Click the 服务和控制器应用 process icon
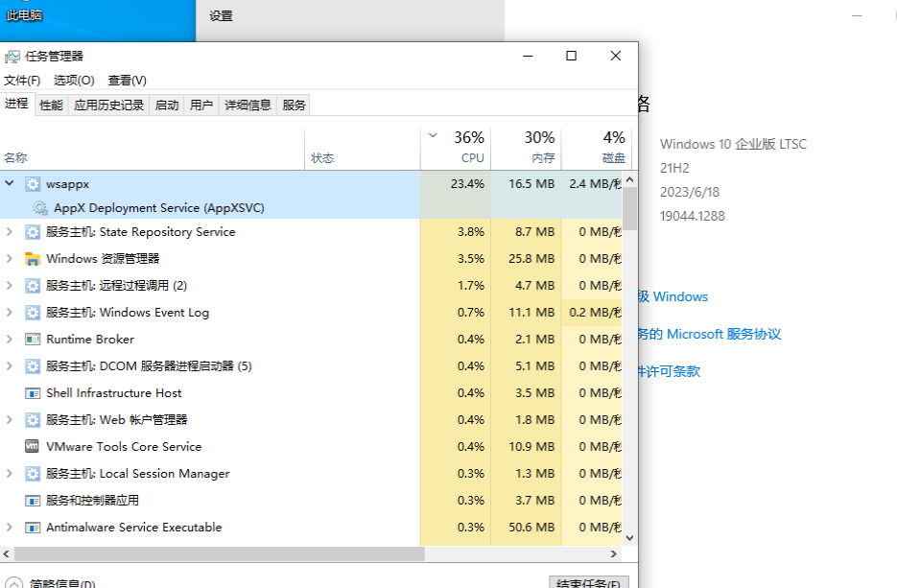The width and height of the screenshot is (897, 588). tap(33, 501)
